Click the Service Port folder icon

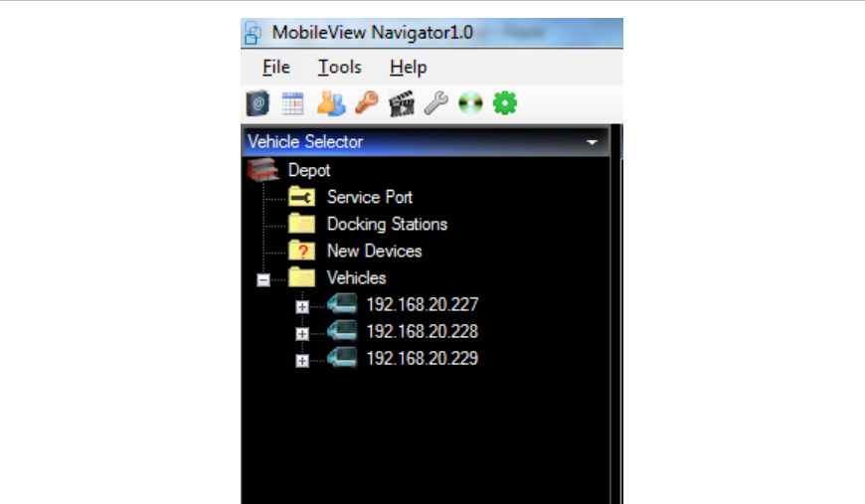302,197
